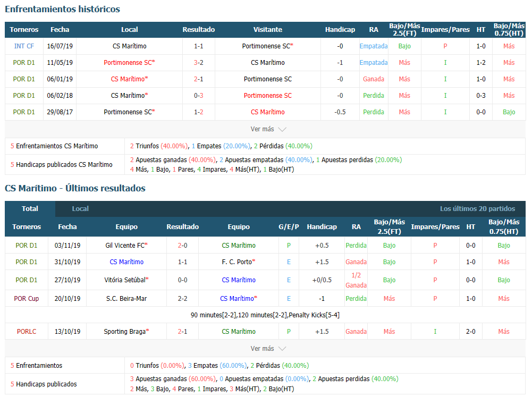Viewport: 532px width, 396px height.
Task: Click CS Marítimo local team on 16/07/19
Action: click(x=129, y=46)
